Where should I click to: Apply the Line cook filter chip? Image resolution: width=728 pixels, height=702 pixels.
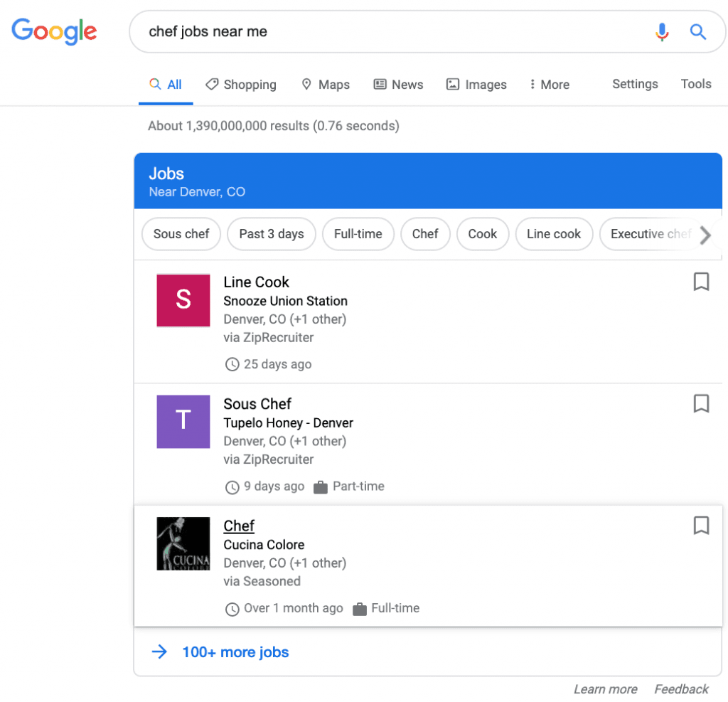click(x=554, y=234)
